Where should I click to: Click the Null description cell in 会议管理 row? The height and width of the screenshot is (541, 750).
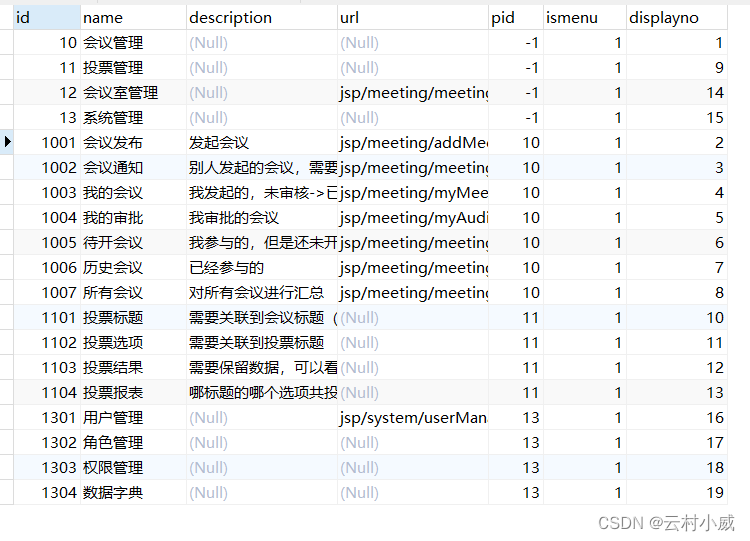point(262,43)
